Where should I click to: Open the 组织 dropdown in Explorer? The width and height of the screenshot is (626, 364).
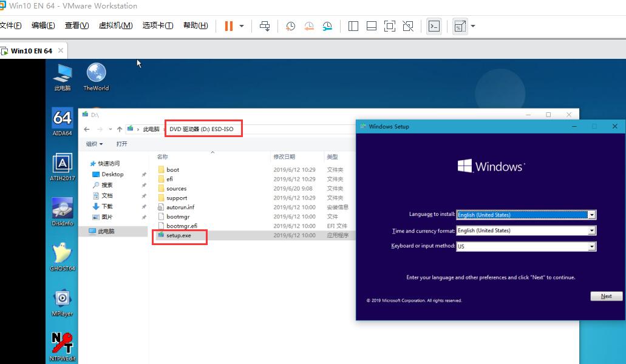95,144
